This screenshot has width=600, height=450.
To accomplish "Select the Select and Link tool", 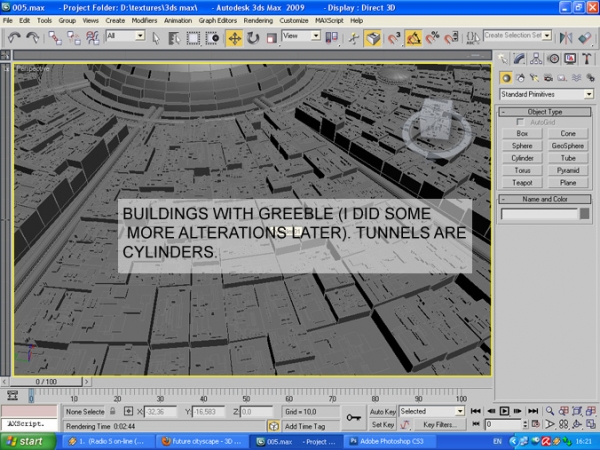I will pyautogui.click(x=55, y=38).
